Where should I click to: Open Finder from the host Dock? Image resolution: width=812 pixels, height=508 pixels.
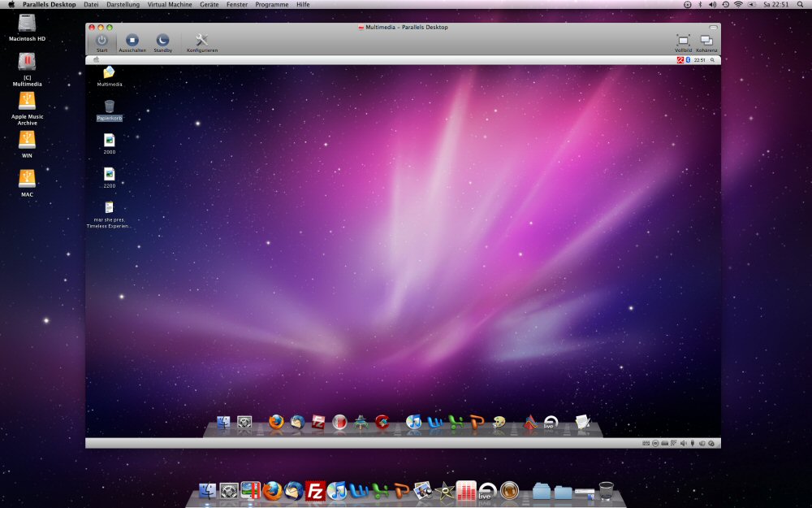pyautogui.click(x=208, y=491)
